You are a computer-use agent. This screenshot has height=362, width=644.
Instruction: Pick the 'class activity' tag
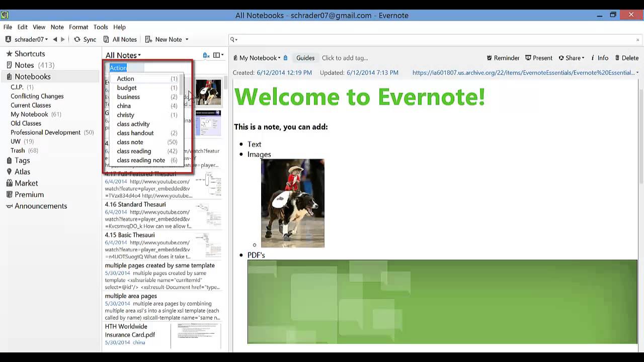pos(144,124)
